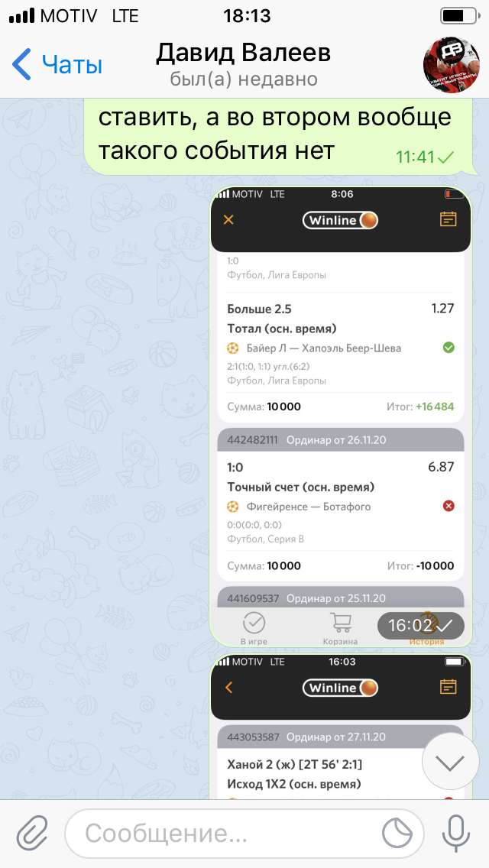Tap the В игре tab in screenshot
The height and width of the screenshot is (868, 489).
point(254,629)
